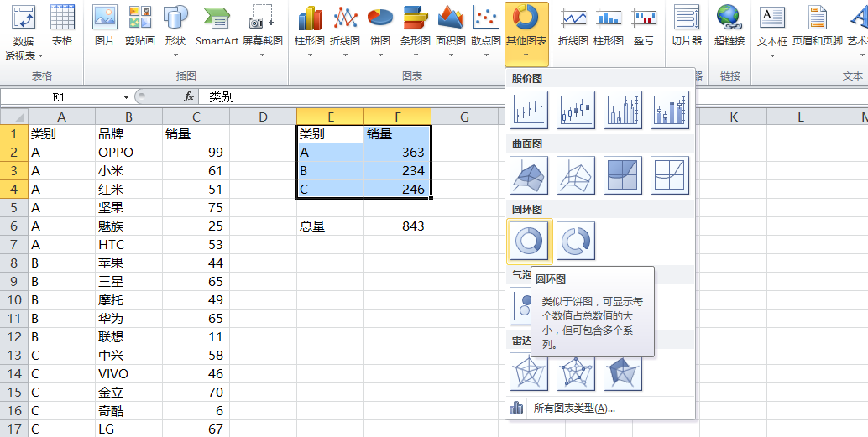868x437 pixels.
Task: Open the scatter chart (散点图) menu
Action: click(x=485, y=32)
